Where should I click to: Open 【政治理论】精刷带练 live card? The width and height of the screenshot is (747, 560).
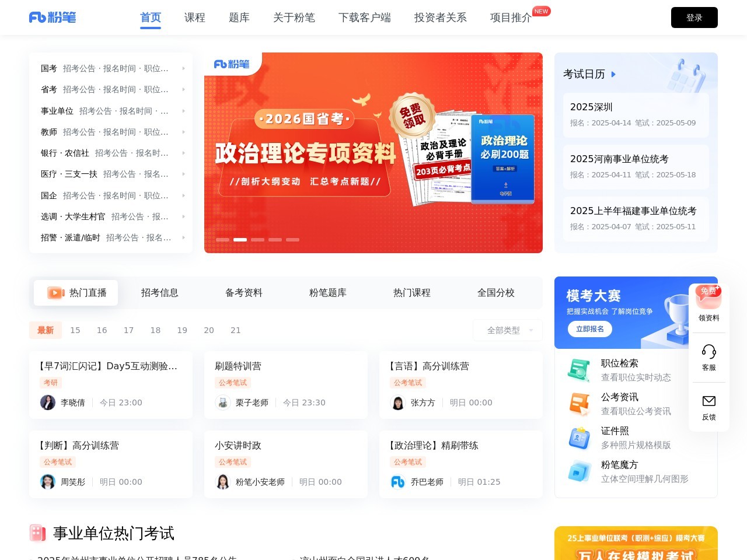pos(461,464)
